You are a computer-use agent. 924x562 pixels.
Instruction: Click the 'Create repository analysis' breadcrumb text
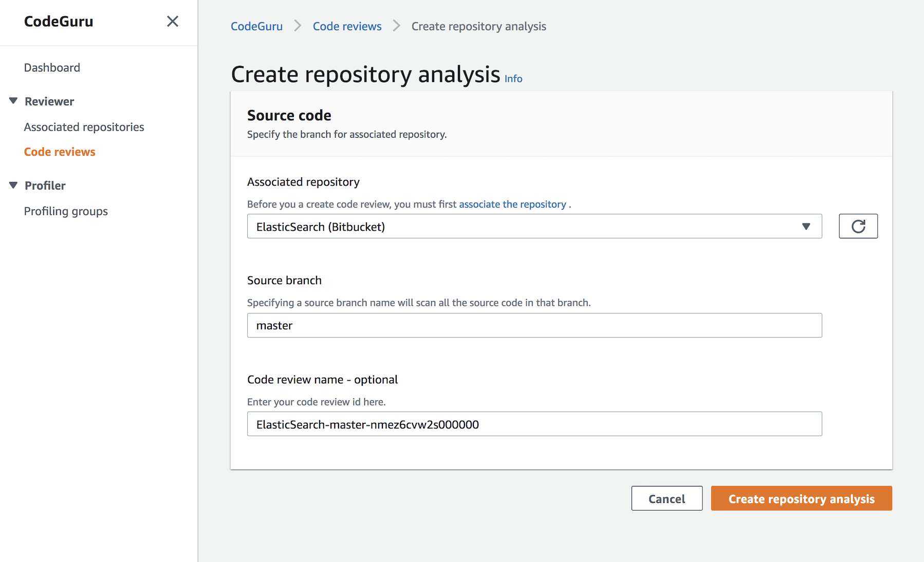pos(478,26)
